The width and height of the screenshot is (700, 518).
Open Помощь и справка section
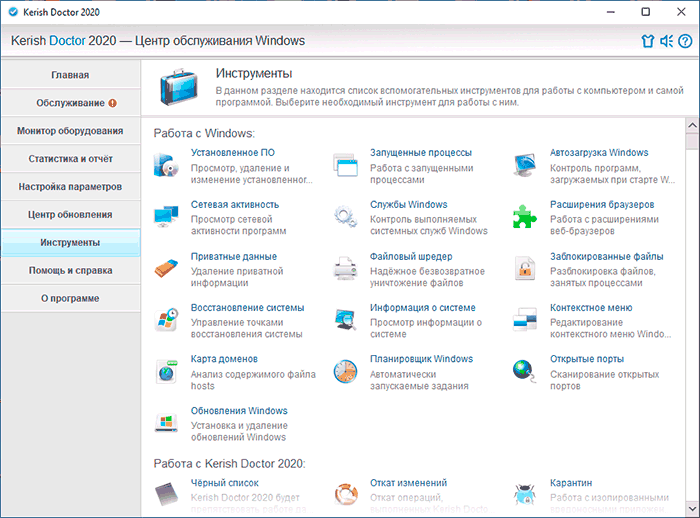click(x=71, y=270)
